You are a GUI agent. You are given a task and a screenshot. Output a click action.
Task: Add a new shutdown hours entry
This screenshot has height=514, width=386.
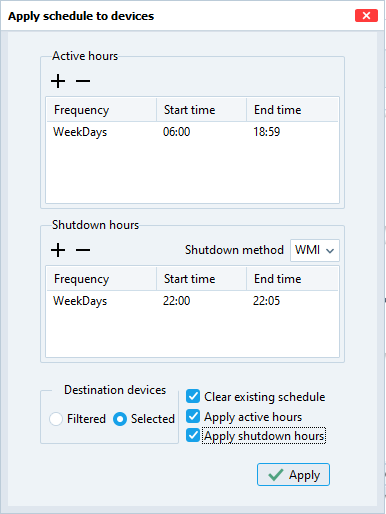click(x=58, y=250)
